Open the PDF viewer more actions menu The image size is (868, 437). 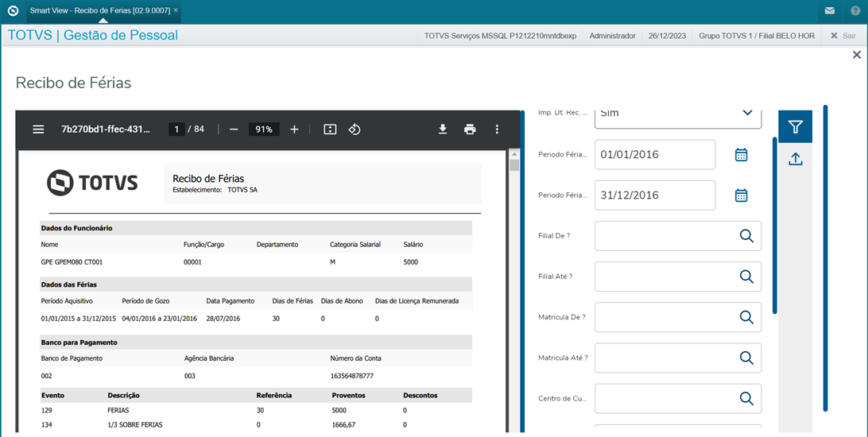tap(497, 130)
